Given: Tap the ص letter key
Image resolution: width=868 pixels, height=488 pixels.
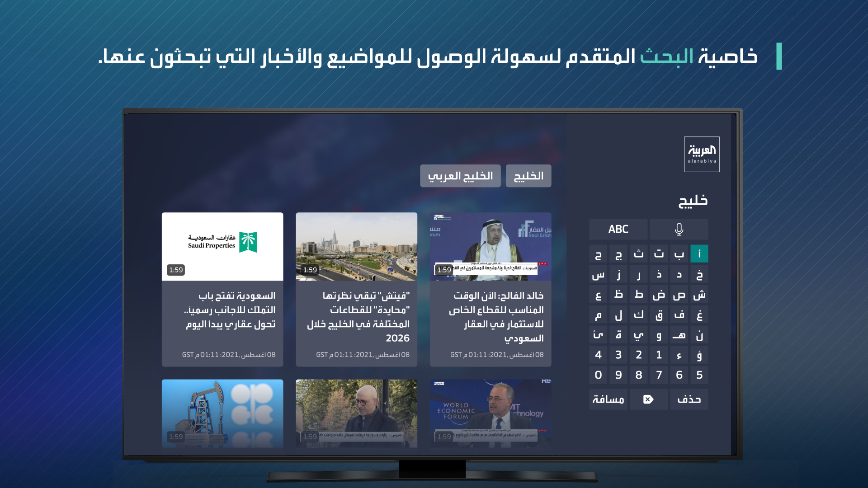Looking at the screenshot, I should click(679, 295).
